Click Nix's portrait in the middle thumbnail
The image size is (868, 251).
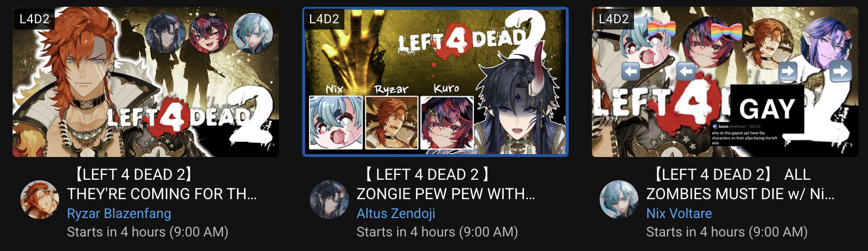[x=336, y=122]
